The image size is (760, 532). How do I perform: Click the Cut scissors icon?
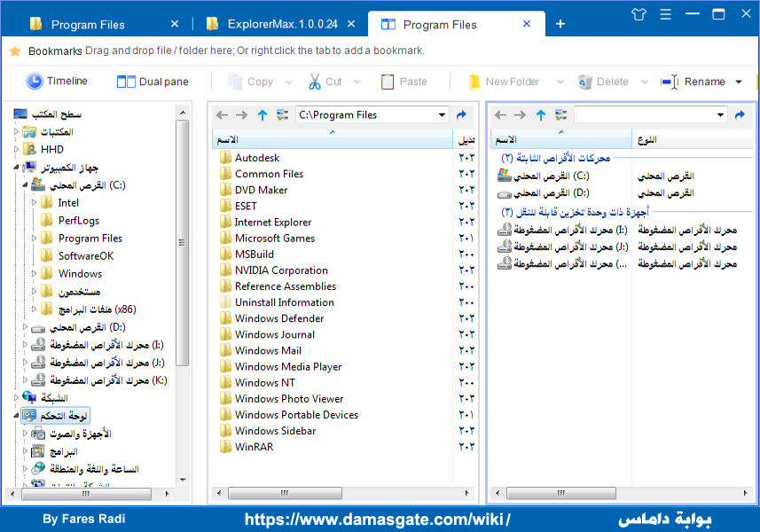click(315, 82)
